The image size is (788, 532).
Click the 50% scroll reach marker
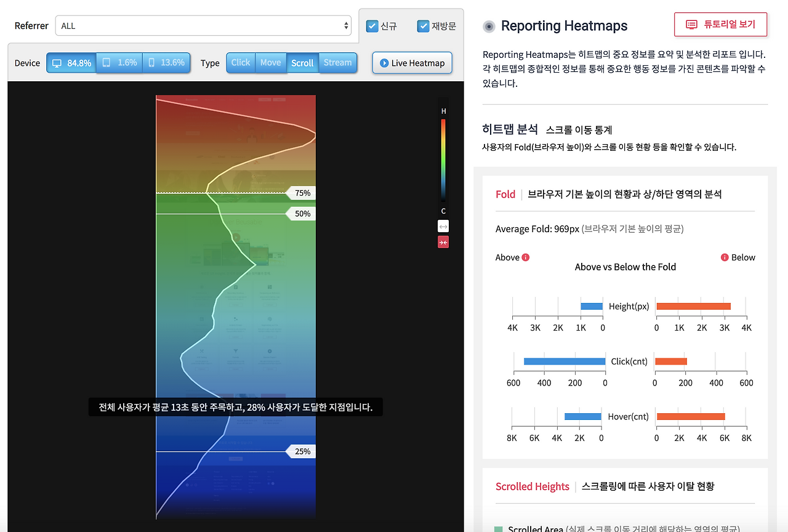click(x=301, y=214)
